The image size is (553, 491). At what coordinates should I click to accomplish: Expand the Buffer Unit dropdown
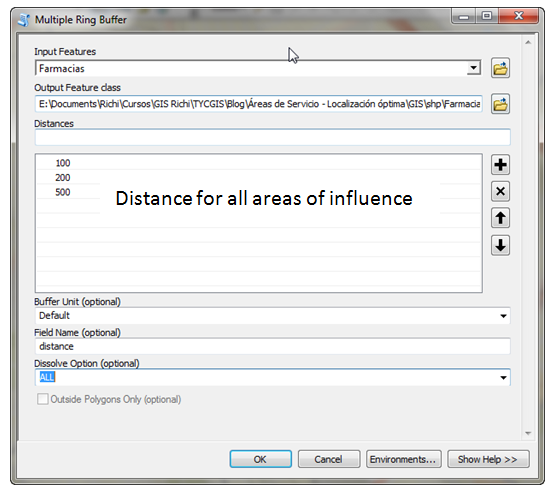(503, 316)
